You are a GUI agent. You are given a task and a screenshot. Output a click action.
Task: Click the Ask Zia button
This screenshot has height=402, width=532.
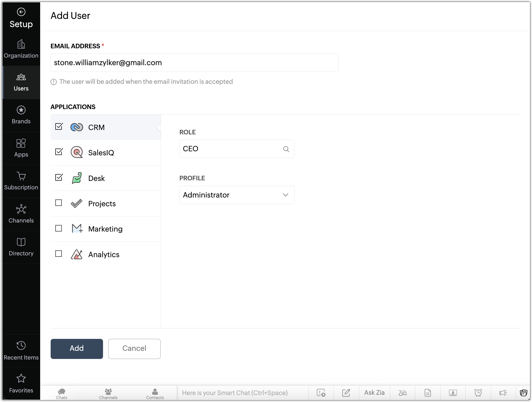[x=374, y=393]
